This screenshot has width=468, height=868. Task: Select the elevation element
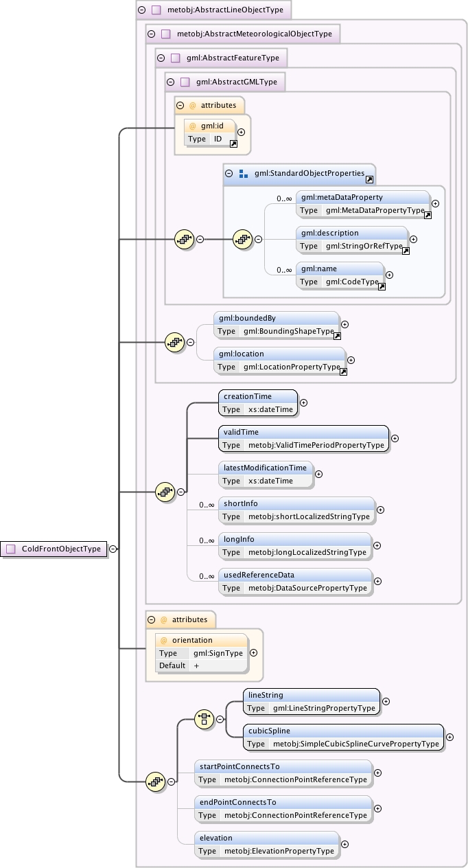[x=267, y=845]
